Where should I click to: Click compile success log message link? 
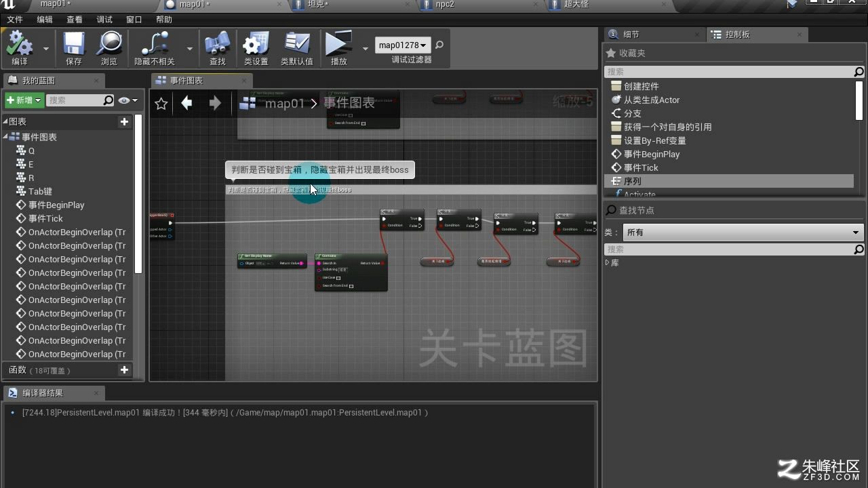click(x=225, y=413)
